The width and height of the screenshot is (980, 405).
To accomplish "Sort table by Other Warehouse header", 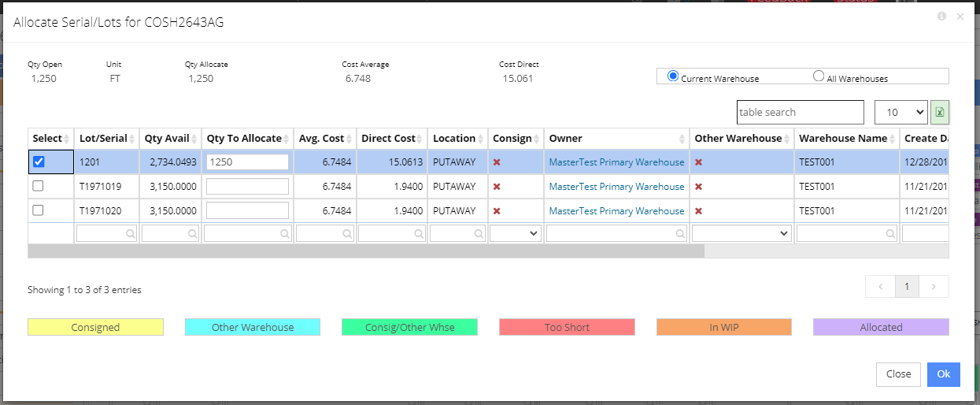I will click(x=742, y=138).
